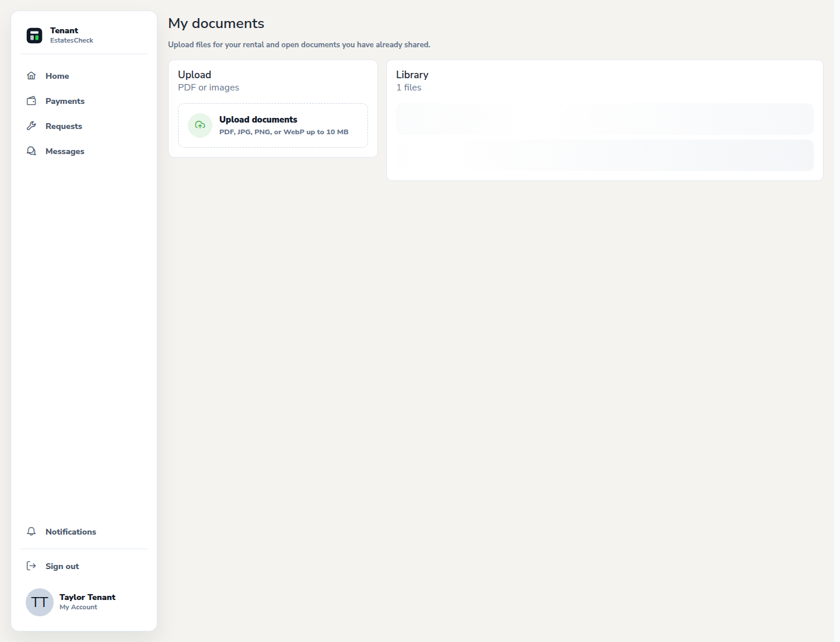The width and height of the screenshot is (840, 642).
Task: Click the '1 files' count text
Action: click(409, 88)
